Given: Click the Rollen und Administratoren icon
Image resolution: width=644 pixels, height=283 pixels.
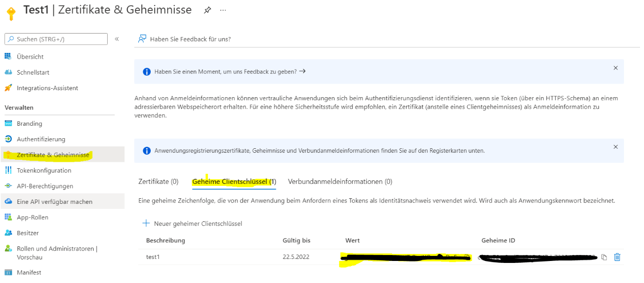Looking at the screenshot, I should pos(8,248).
